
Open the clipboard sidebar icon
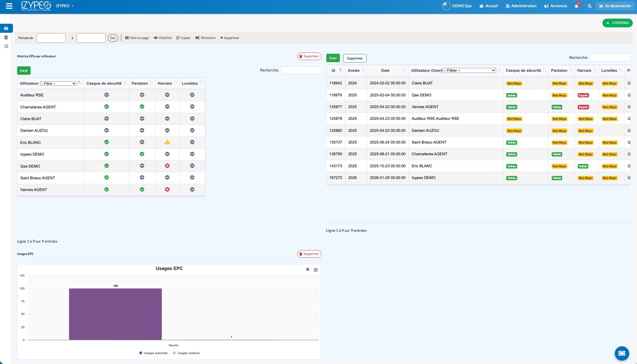tap(6, 37)
